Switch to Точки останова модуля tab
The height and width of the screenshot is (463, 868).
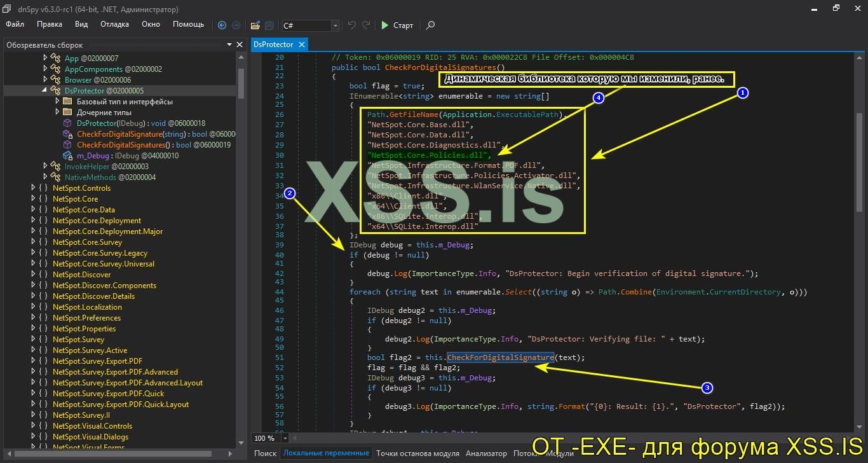417,453
